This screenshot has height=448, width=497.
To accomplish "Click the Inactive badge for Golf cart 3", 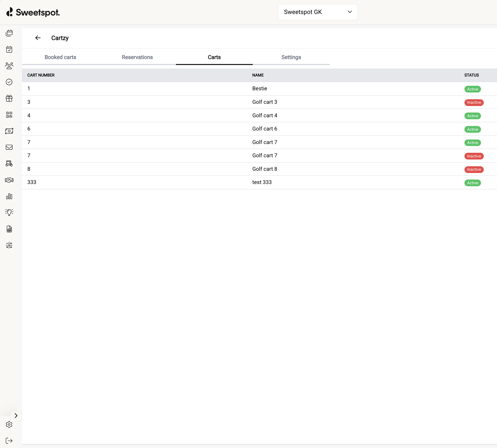I will [474, 102].
